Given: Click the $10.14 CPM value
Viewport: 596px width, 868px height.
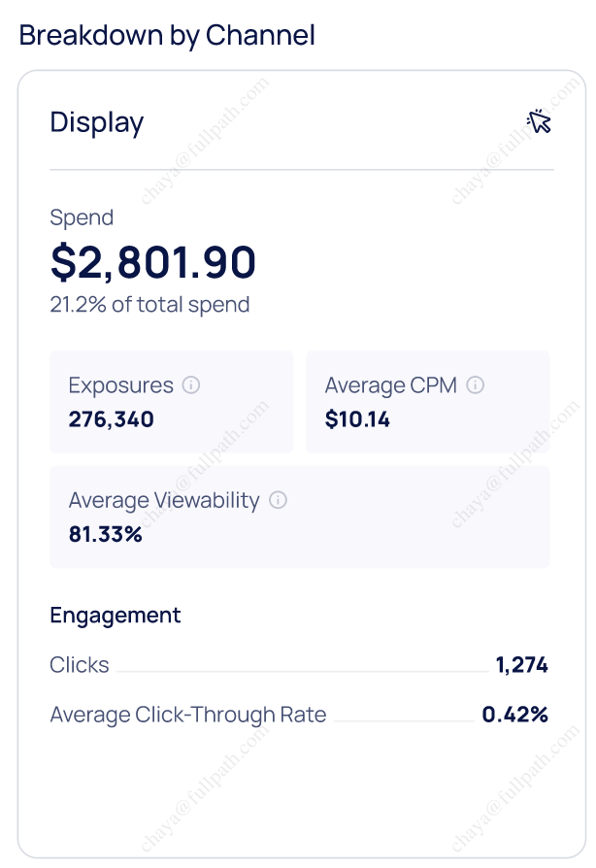Looking at the screenshot, I should click(357, 419).
